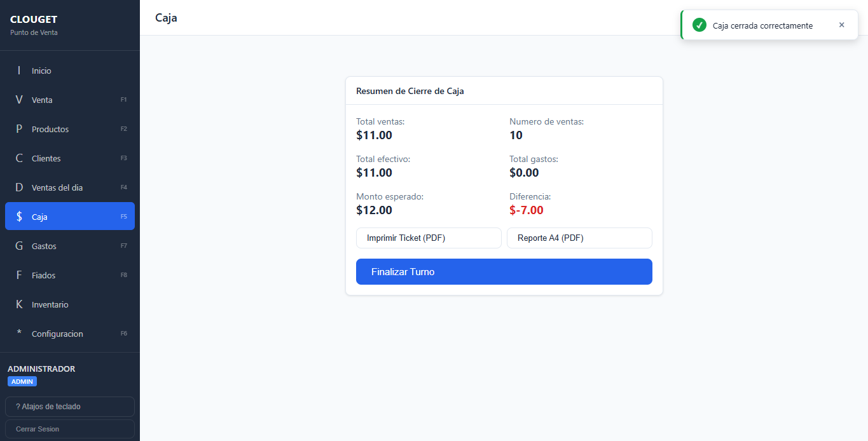Click the dollar sign icon for Caja

pyautogui.click(x=19, y=217)
